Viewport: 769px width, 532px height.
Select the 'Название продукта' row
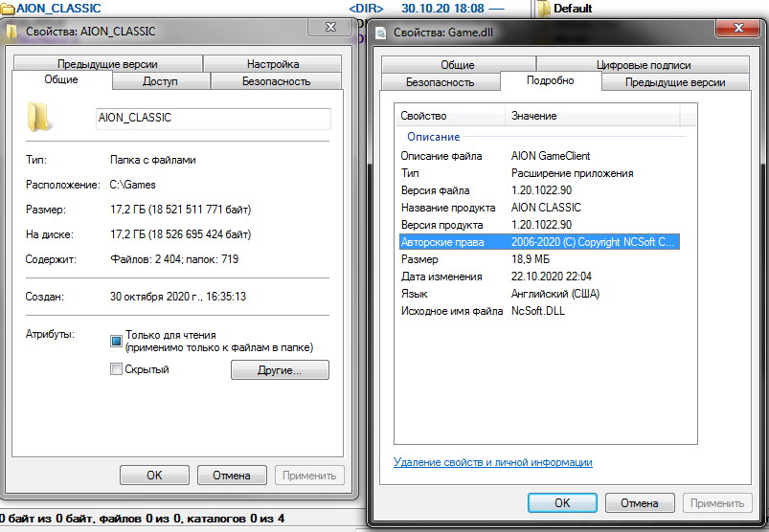(539, 208)
